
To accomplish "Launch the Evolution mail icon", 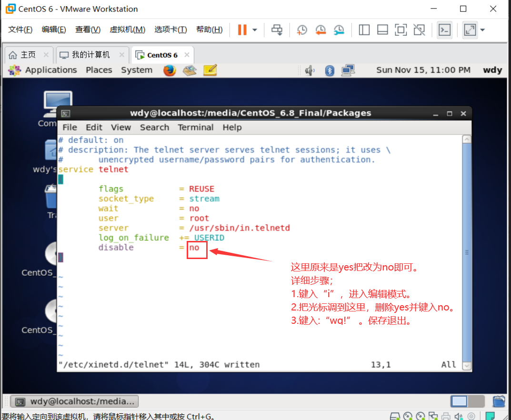I will click(190, 70).
